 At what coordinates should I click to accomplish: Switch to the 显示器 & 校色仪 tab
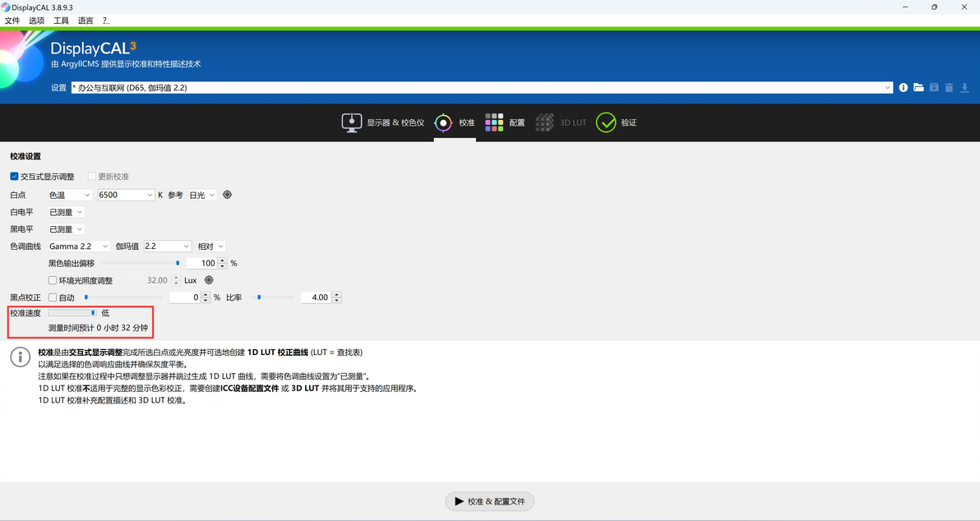click(x=382, y=122)
